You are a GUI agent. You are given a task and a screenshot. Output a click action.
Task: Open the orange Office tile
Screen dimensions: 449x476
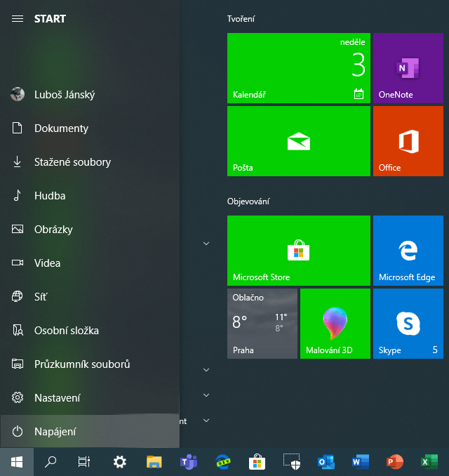[x=408, y=141]
